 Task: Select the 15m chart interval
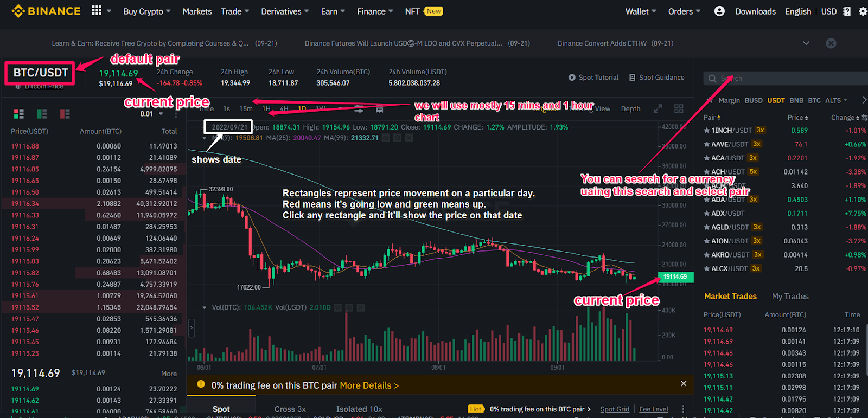tap(246, 109)
